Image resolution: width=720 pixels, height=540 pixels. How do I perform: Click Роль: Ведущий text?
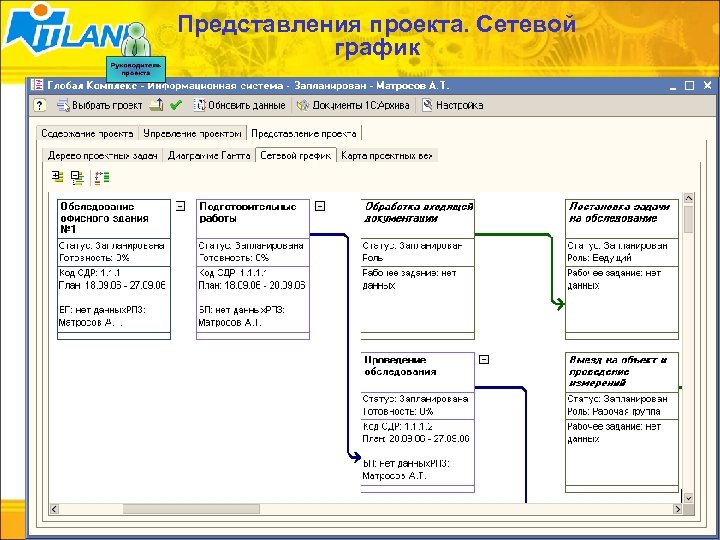tap(599, 258)
